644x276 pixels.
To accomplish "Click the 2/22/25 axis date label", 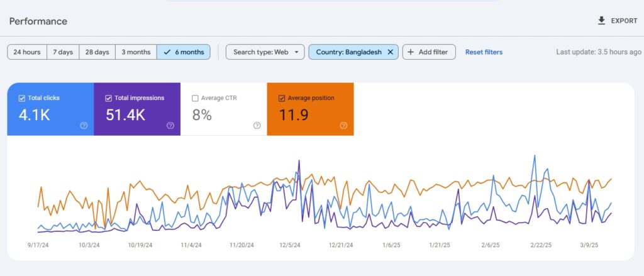I will (x=541, y=245).
